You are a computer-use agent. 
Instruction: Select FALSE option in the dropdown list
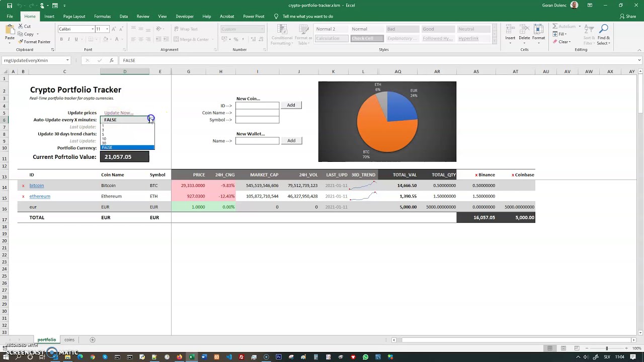pos(127,147)
